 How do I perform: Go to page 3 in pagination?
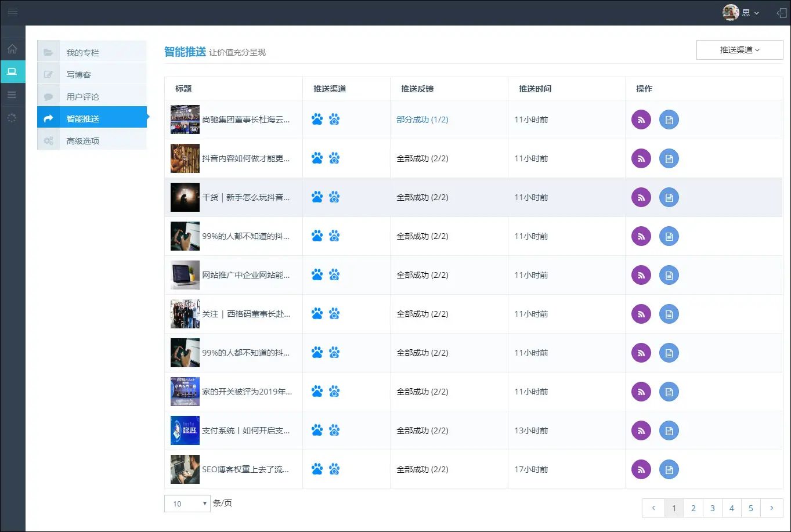(x=712, y=508)
